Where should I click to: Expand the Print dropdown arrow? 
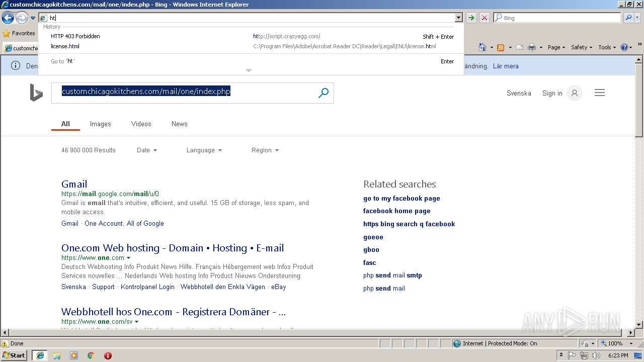coord(541,47)
